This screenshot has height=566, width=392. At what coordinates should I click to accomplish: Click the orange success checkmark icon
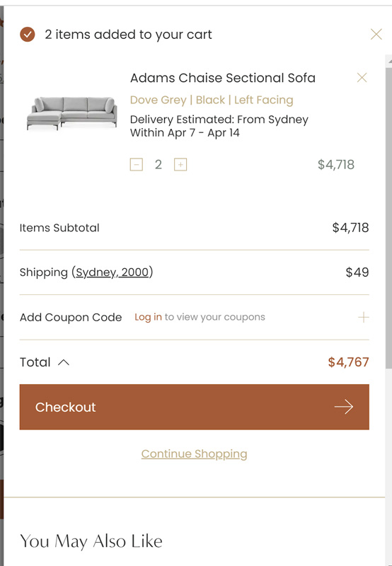(28, 35)
